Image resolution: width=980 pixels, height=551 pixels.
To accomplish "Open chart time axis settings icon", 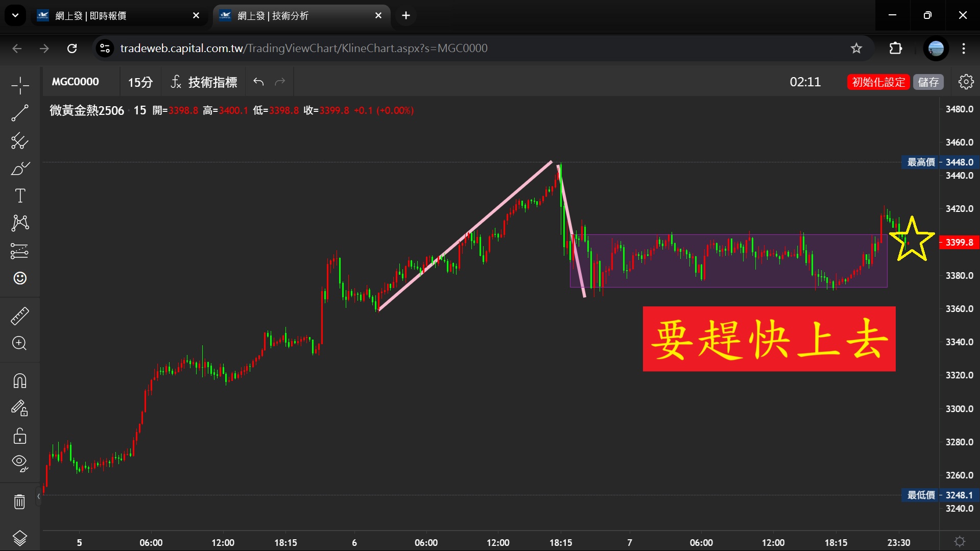I will tap(960, 541).
